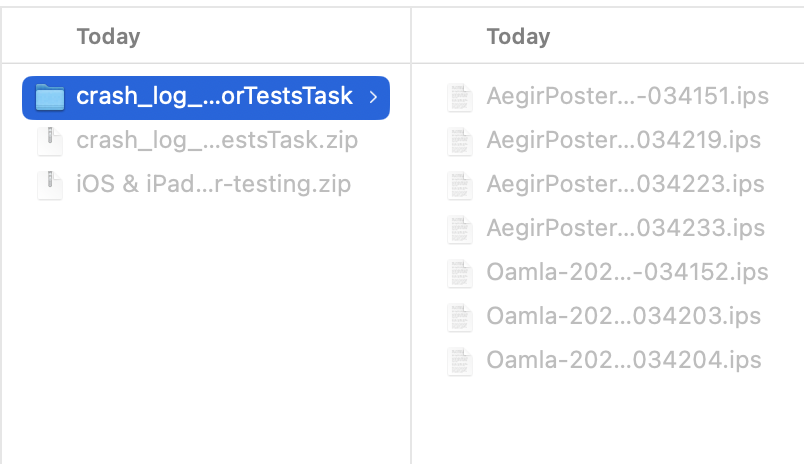Select iOS & iPad...r-testing.zip file name
Viewport: 804px width, 464px height.
[x=213, y=184]
